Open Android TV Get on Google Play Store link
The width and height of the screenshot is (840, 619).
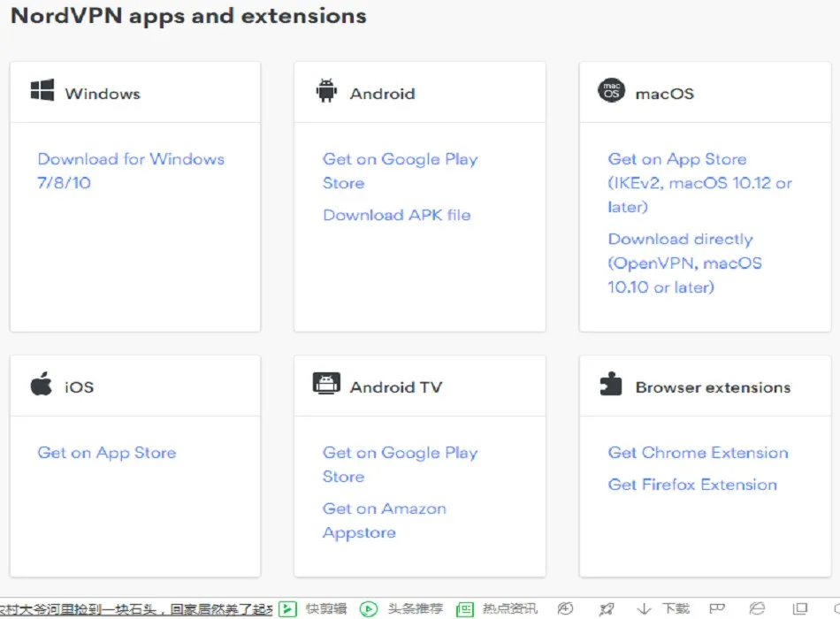point(401,464)
